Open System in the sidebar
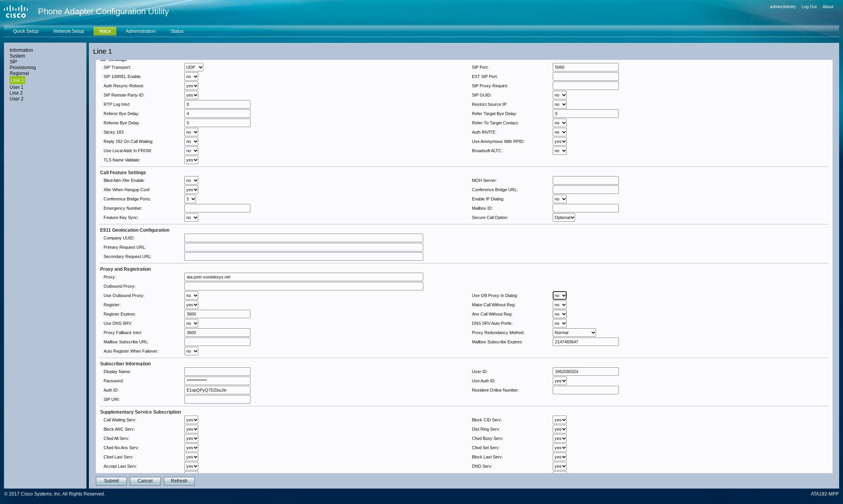Image resolution: width=843 pixels, height=504 pixels. 17,56
